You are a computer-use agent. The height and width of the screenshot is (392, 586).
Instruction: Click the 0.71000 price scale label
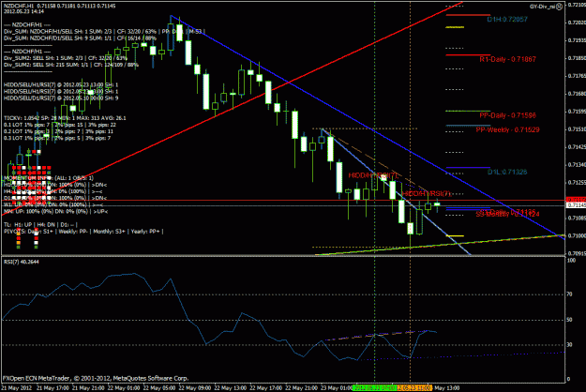(577, 235)
